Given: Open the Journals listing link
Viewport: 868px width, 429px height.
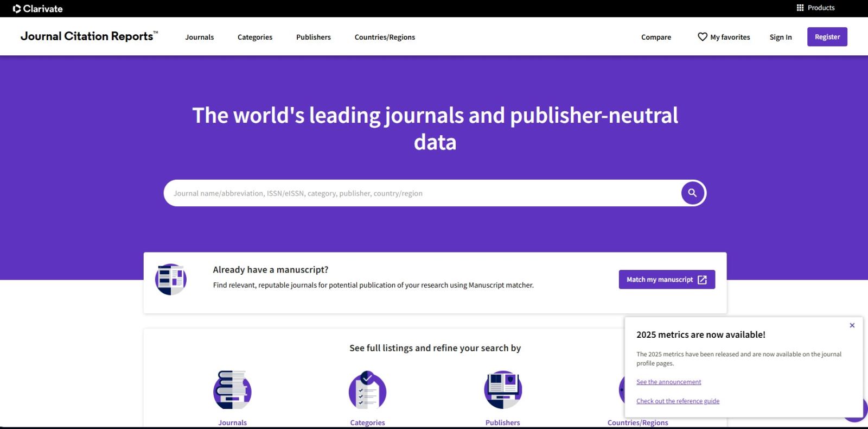Looking at the screenshot, I should pos(232,422).
